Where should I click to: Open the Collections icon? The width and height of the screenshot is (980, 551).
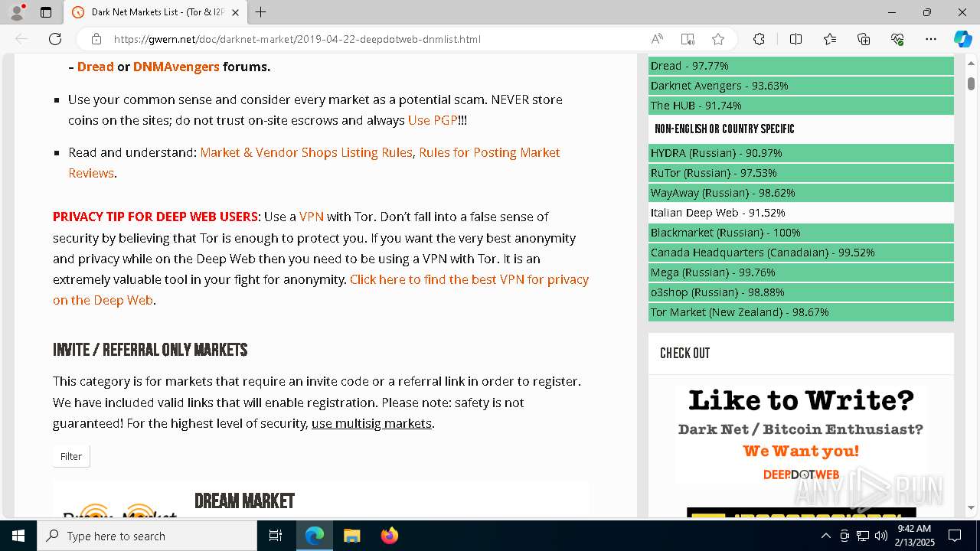[x=864, y=39]
